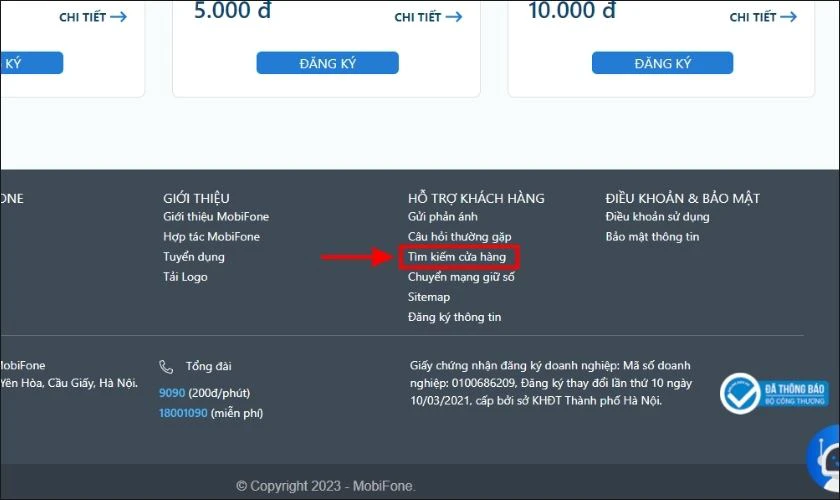Click arrow icon next to 5.000 đ CHI TIẾT
The image size is (840, 500).
click(454, 17)
